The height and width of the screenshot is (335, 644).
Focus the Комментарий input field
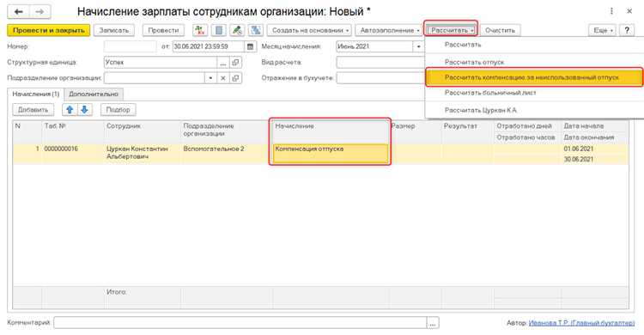coord(240,323)
